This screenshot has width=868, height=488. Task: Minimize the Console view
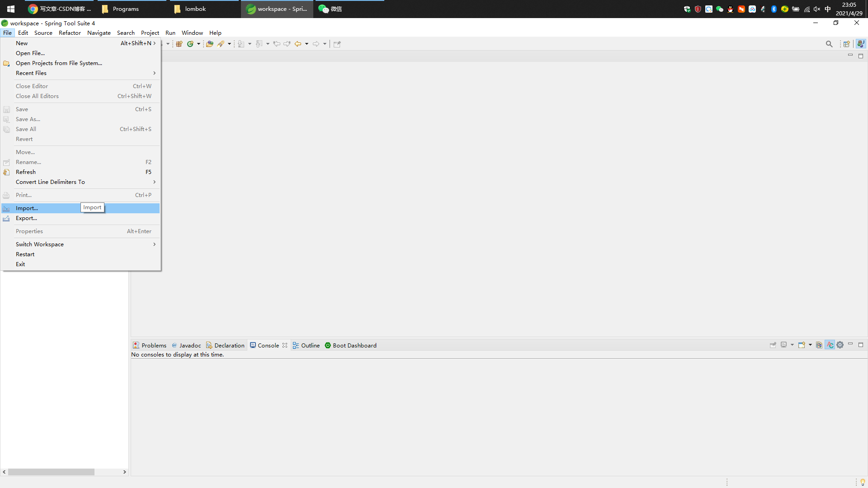pyautogui.click(x=851, y=344)
